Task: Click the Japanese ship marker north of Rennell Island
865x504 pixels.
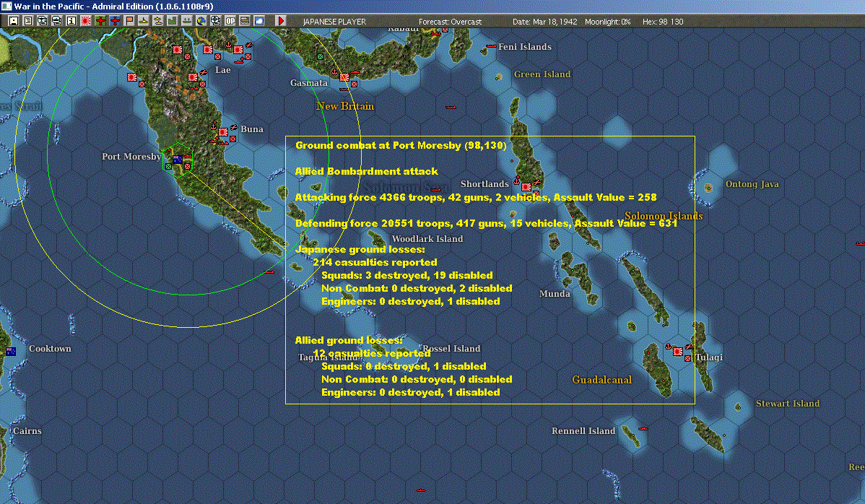Action: pos(643,428)
